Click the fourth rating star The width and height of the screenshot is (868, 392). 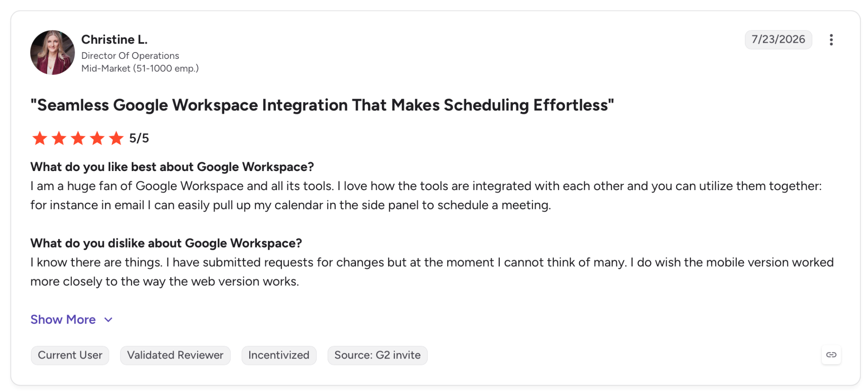click(x=97, y=138)
